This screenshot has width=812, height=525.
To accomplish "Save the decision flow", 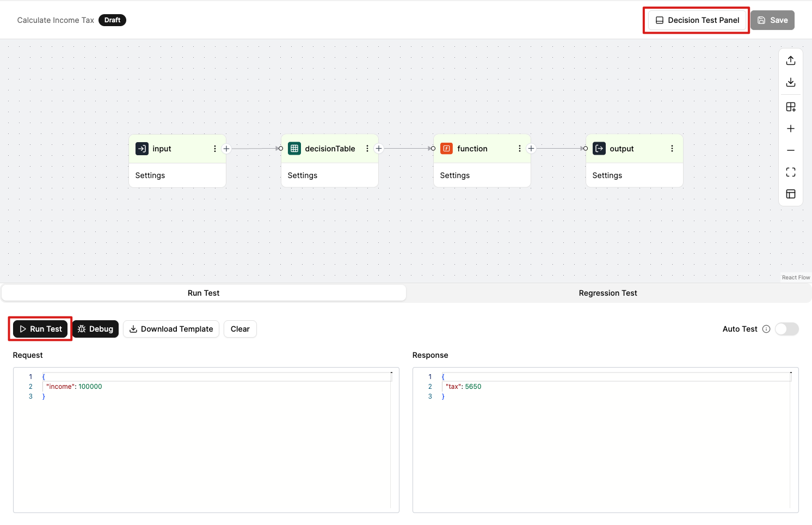I will [x=772, y=20].
